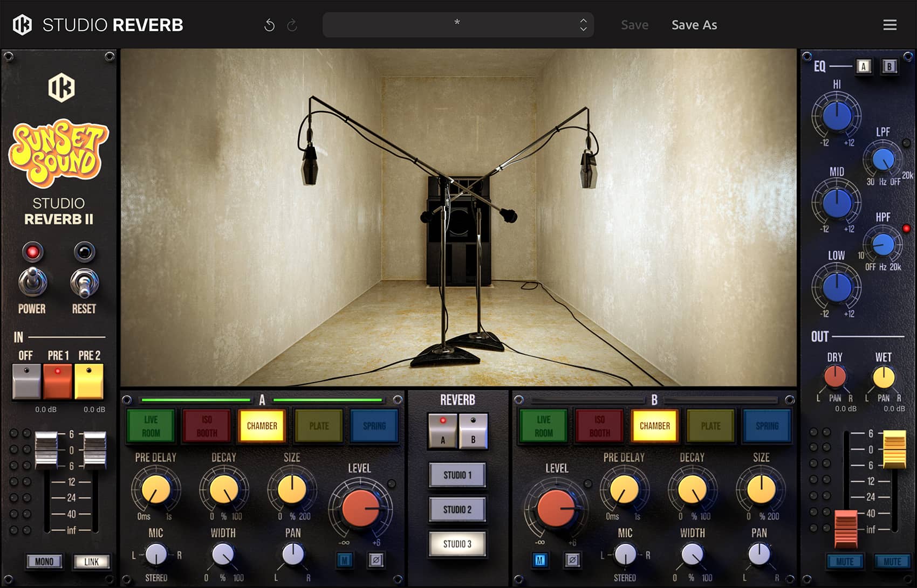Click the Sunset Sound logo

click(x=58, y=153)
